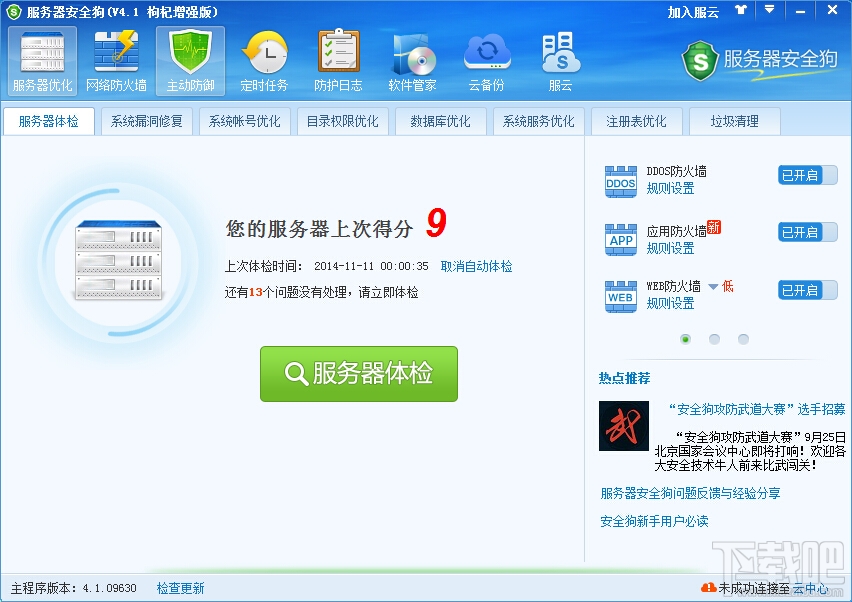Click the 热点推荐 heading
Image resolution: width=852 pixels, height=602 pixels.
(x=624, y=378)
